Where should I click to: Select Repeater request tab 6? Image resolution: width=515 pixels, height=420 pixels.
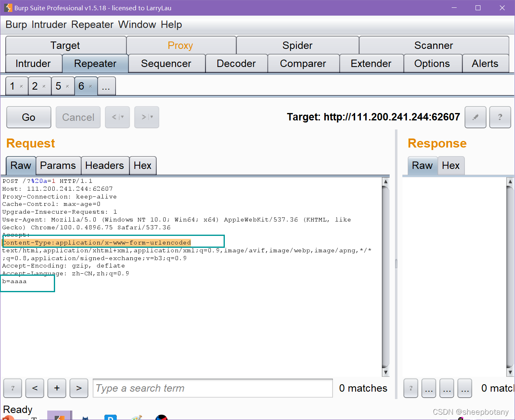81,86
